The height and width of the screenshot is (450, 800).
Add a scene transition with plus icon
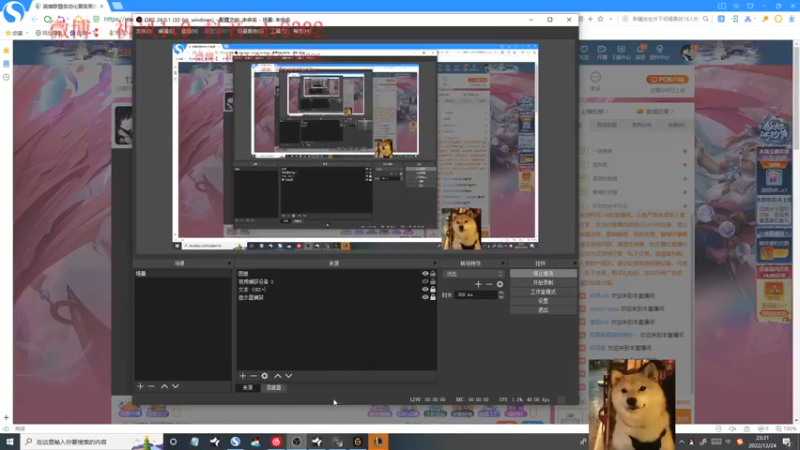(478, 284)
